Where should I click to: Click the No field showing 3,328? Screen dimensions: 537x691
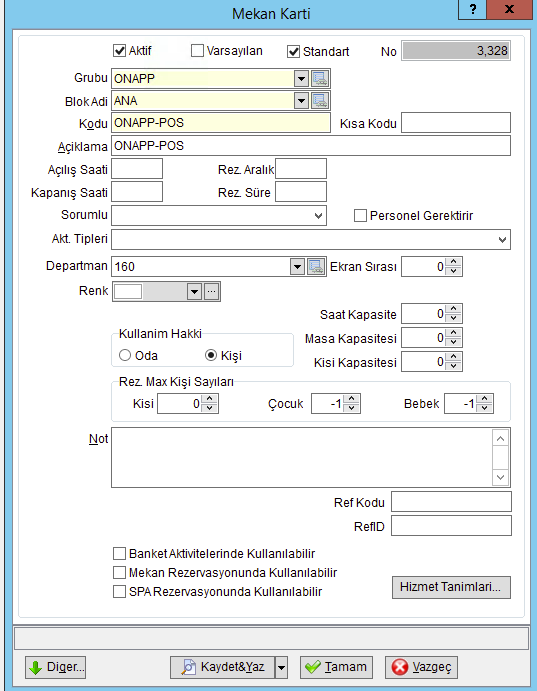pos(456,51)
